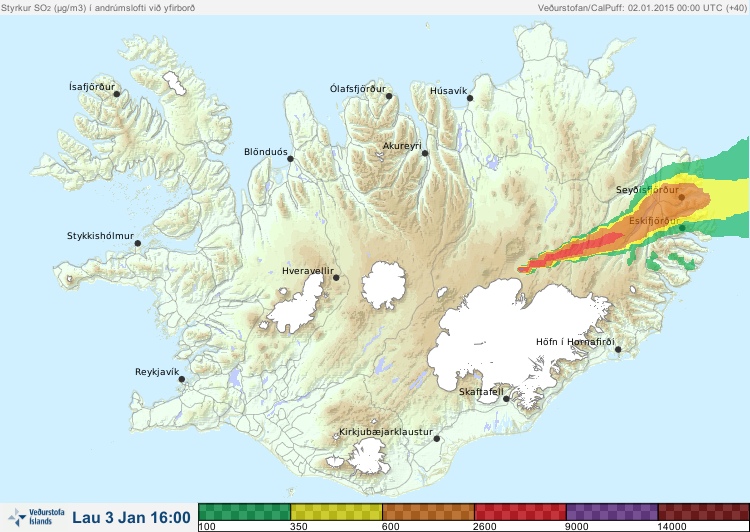Click the legend value '14000'
Image resolution: width=750 pixels, height=532 pixels.
tap(672, 527)
